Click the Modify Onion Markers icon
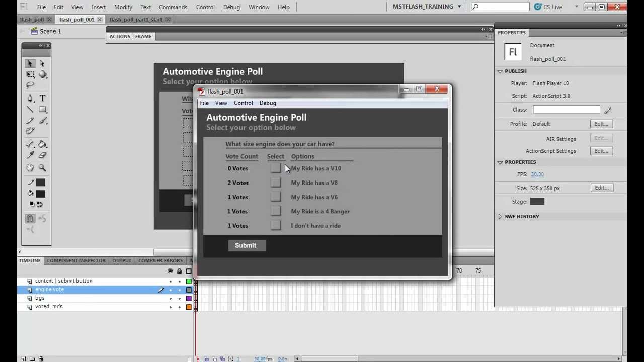Screen dimensions: 644x362 click(231, 359)
